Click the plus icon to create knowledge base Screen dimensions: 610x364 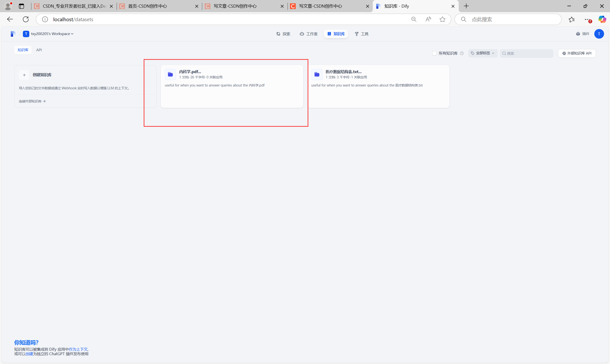(x=24, y=75)
